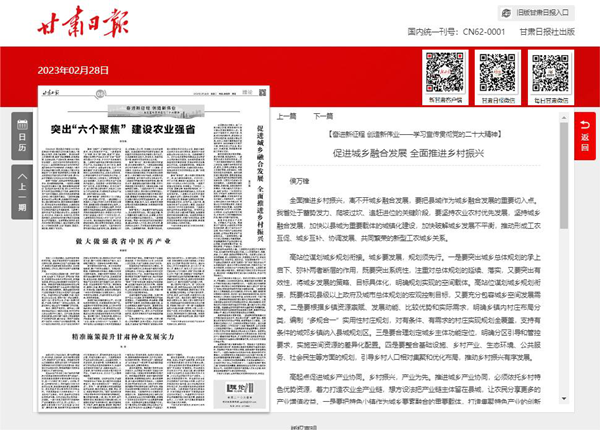
Task: Go to previous article 上一篇
Action: pyautogui.click(x=287, y=116)
